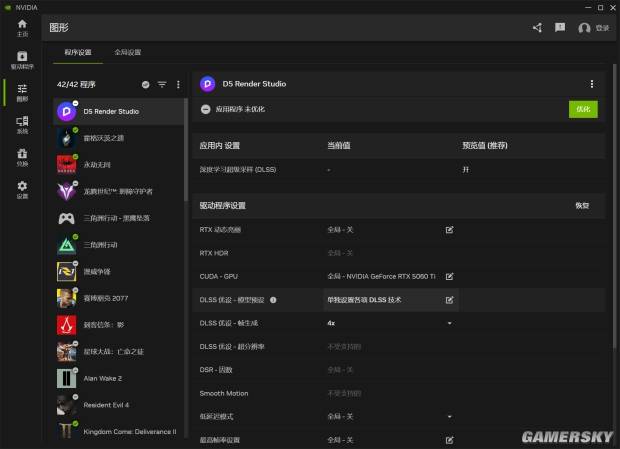Click the app not optimized minus icon
The height and width of the screenshot is (449, 620).
tap(205, 109)
